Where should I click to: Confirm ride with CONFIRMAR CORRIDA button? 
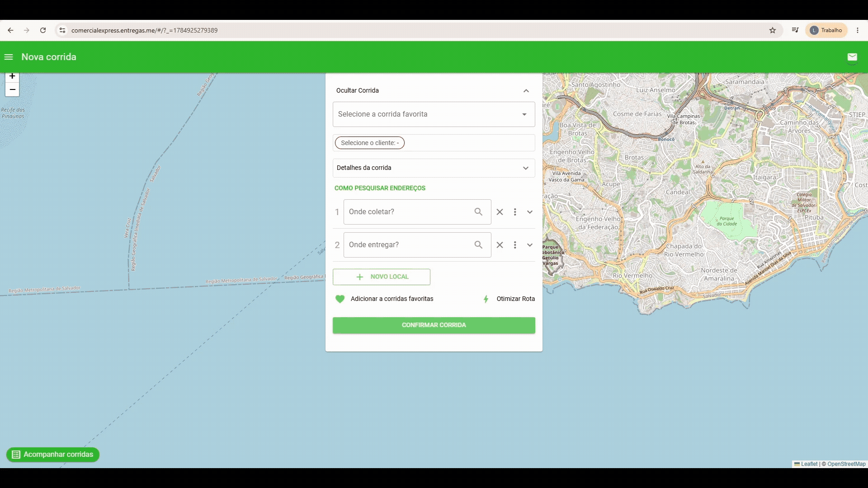(x=434, y=325)
